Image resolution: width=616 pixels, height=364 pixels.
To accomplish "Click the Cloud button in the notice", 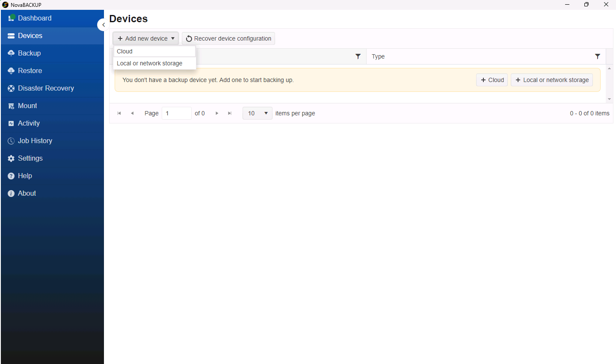I will pos(492,80).
